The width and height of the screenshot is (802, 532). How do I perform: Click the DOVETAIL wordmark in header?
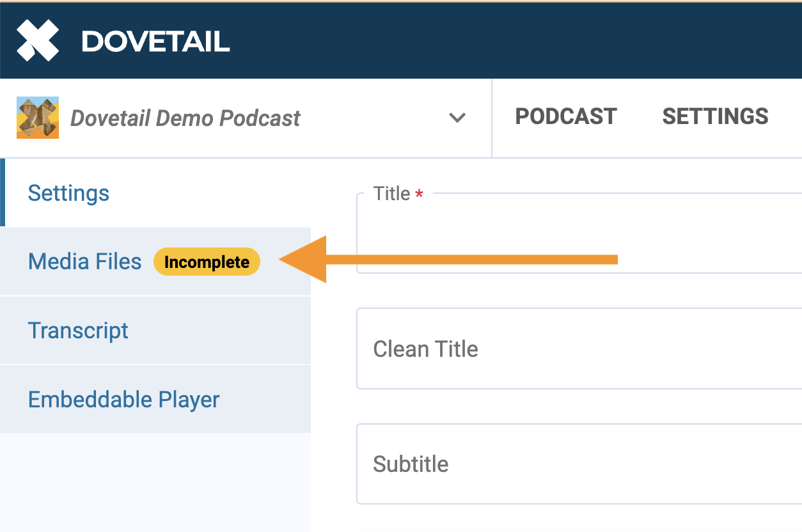pyautogui.click(x=155, y=42)
